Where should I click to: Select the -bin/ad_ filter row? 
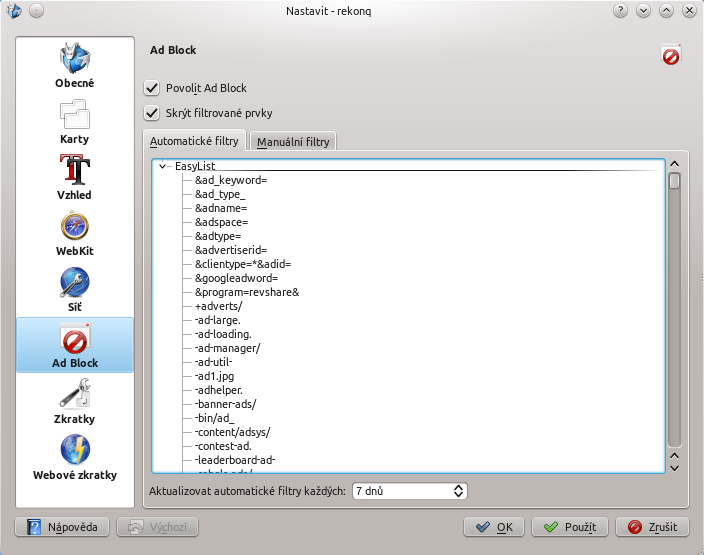tap(214, 418)
